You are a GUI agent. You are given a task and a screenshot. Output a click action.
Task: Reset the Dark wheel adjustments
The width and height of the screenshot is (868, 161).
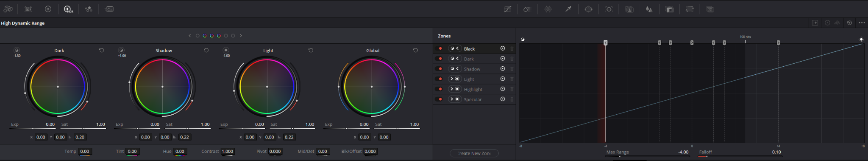coord(102,50)
